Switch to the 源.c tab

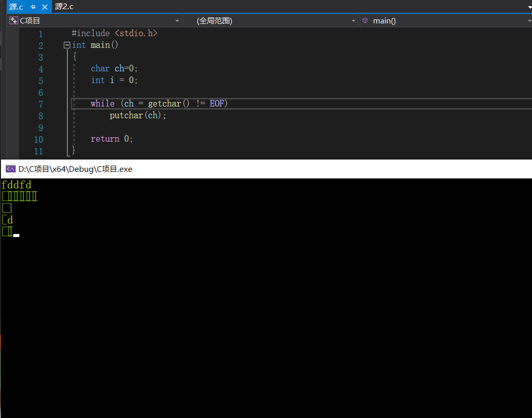pos(16,7)
